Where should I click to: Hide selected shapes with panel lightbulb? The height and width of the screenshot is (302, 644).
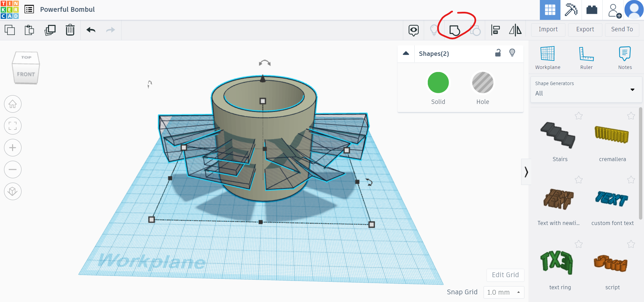512,53
